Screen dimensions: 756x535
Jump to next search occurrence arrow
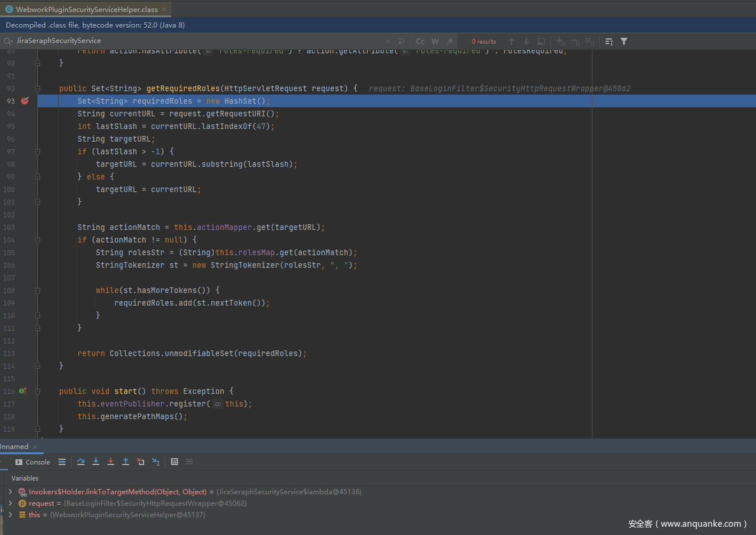tap(526, 41)
